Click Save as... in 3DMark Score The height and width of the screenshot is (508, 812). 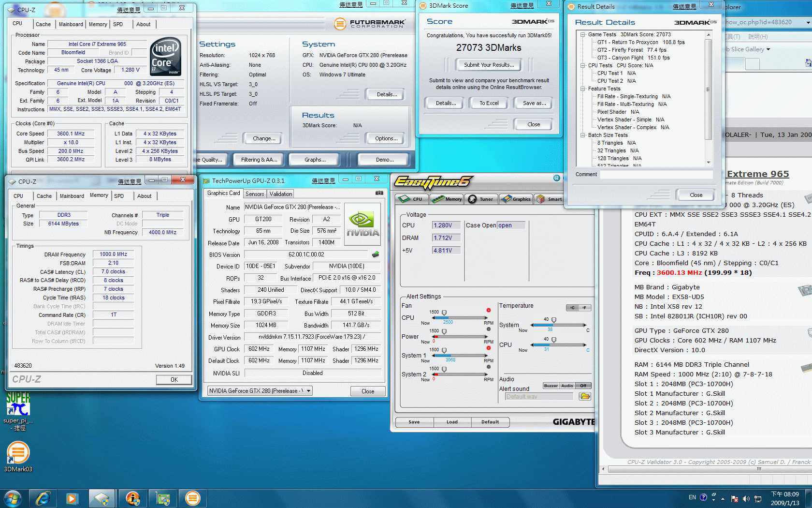pos(534,103)
